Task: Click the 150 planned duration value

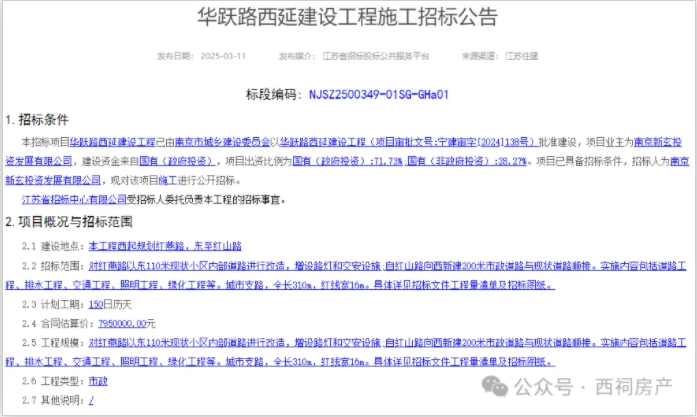Action: click(96, 304)
